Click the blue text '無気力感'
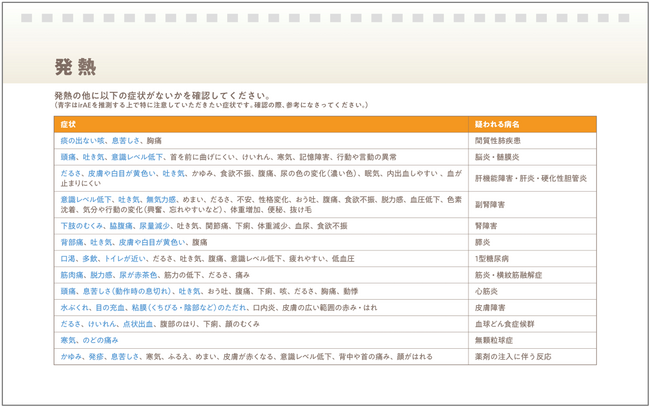The height and width of the screenshot is (407, 650). pyautogui.click(x=161, y=200)
